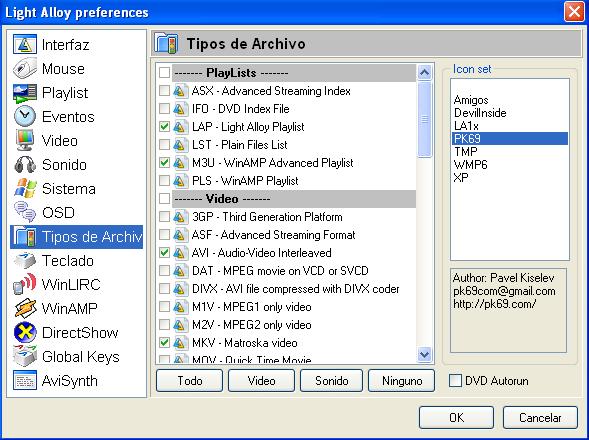Select the WinLIRC remote icon

tap(25, 284)
